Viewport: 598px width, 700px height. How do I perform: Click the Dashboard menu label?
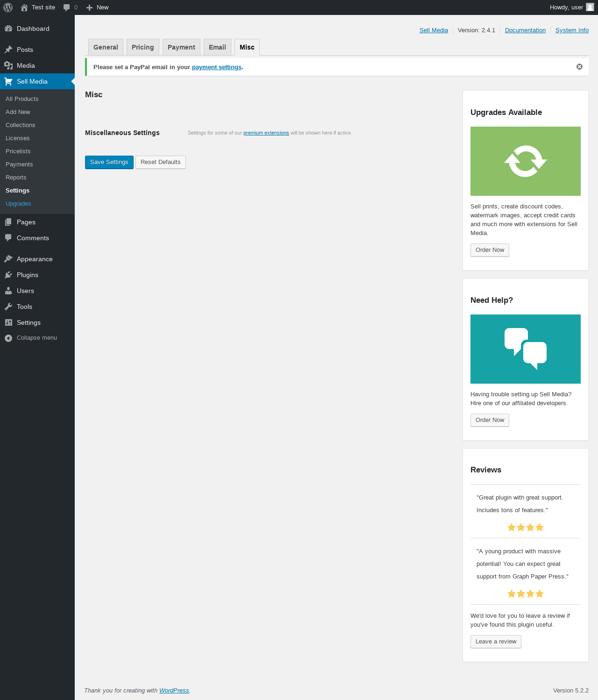point(33,29)
